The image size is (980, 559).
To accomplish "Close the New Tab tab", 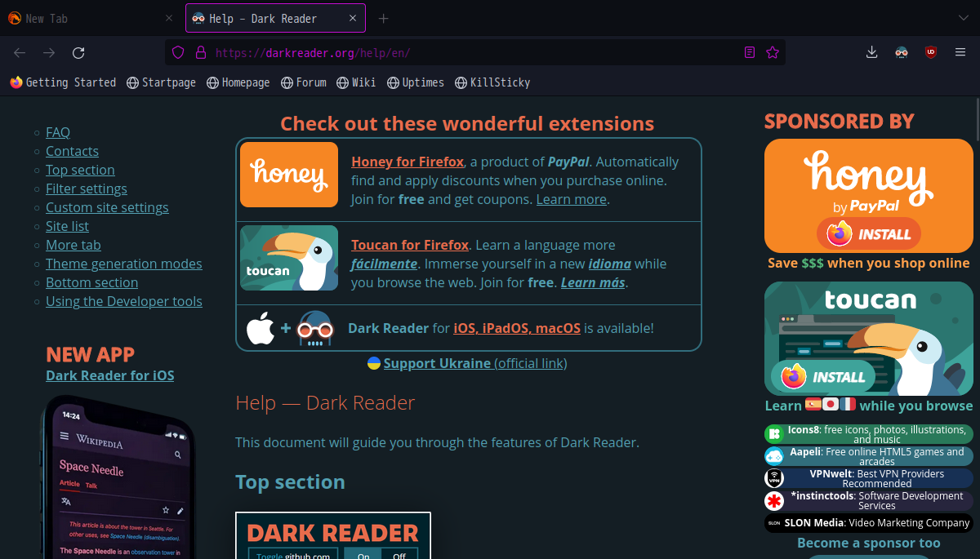I will pyautogui.click(x=169, y=18).
